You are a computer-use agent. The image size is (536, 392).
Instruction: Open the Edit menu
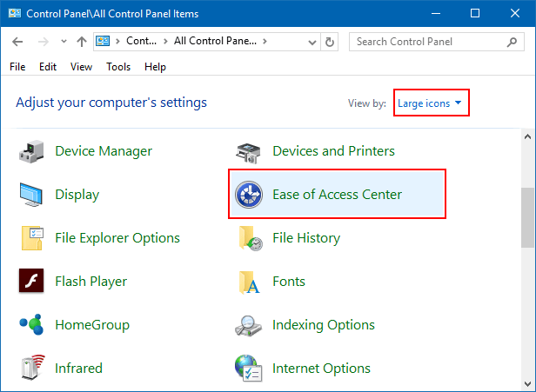coord(48,67)
